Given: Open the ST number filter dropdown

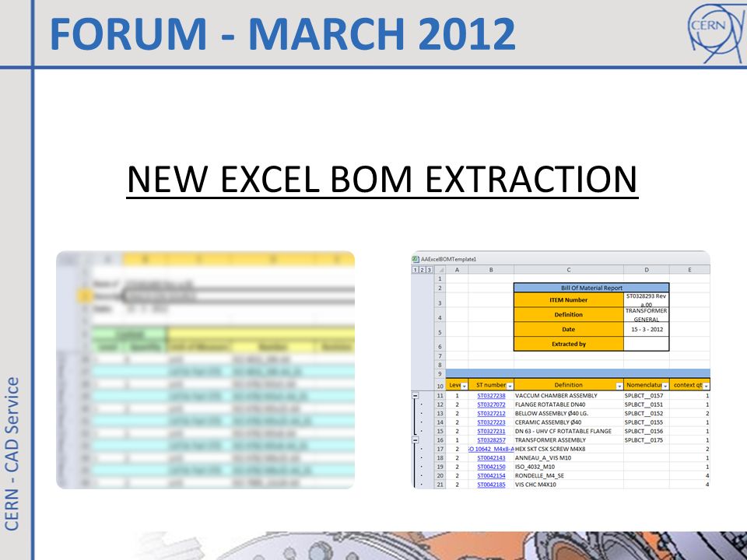Looking at the screenshot, I should pyautogui.click(x=510, y=386).
